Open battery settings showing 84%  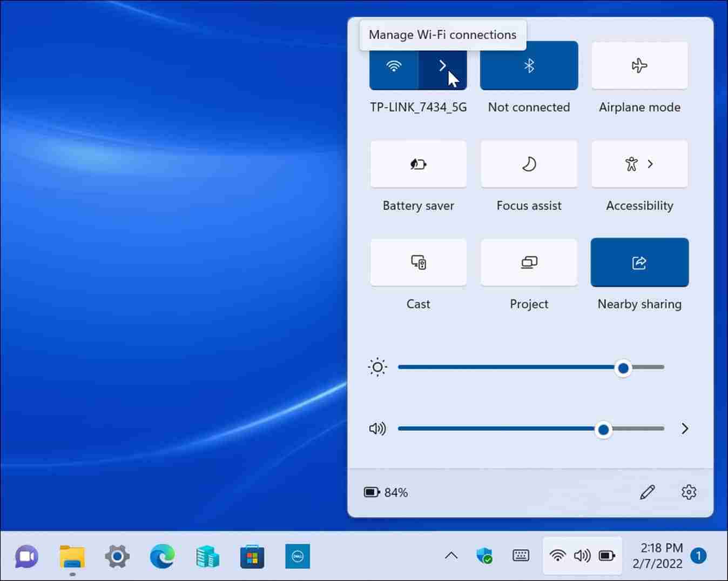click(x=386, y=492)
